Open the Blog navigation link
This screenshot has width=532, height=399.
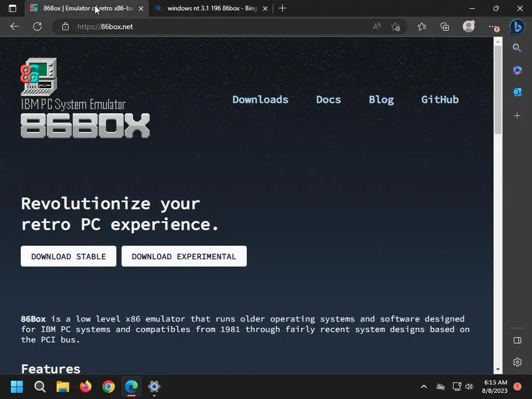pos(381,99)
